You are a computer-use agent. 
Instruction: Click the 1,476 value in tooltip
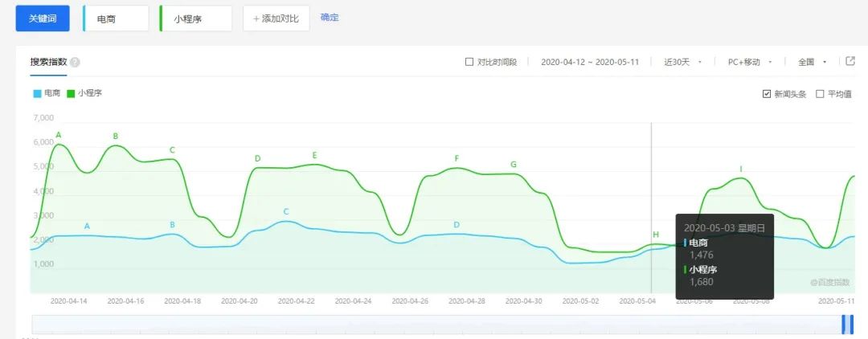[x=702, y=255]
